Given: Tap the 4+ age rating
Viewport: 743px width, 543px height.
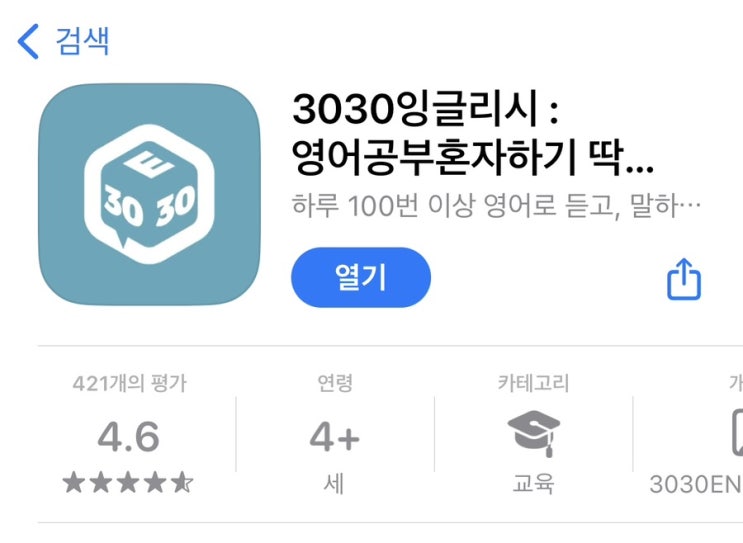Looking at the screenshot, I should pyautogui.click(x=335, y=437).
